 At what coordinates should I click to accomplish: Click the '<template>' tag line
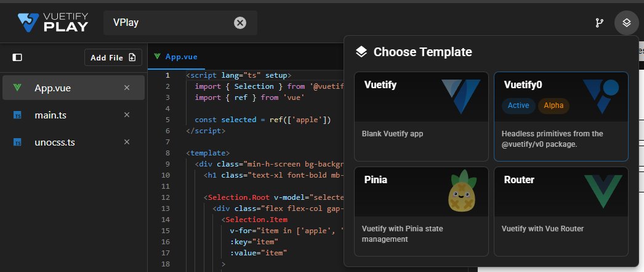coord(208,153)
